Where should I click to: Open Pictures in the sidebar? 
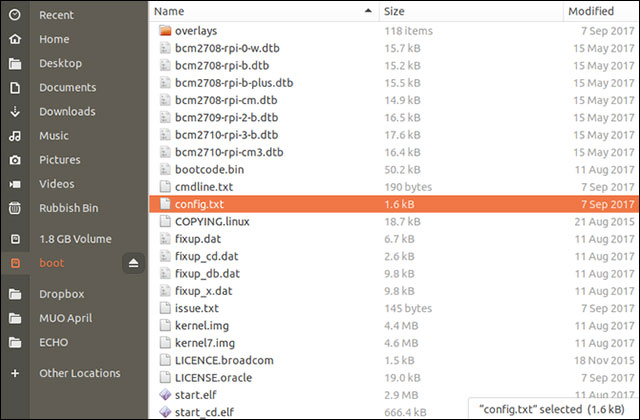point(60,160)
